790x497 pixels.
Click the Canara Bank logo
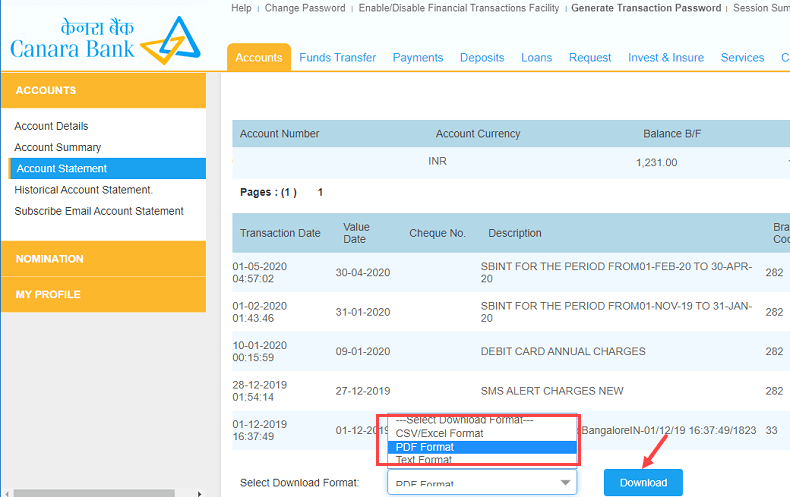click(105, 41)
